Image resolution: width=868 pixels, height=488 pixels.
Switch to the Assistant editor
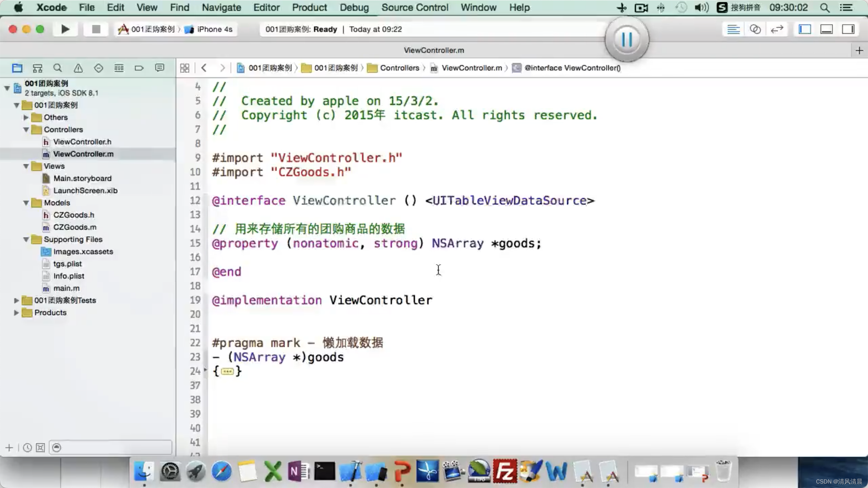[755, 29]
